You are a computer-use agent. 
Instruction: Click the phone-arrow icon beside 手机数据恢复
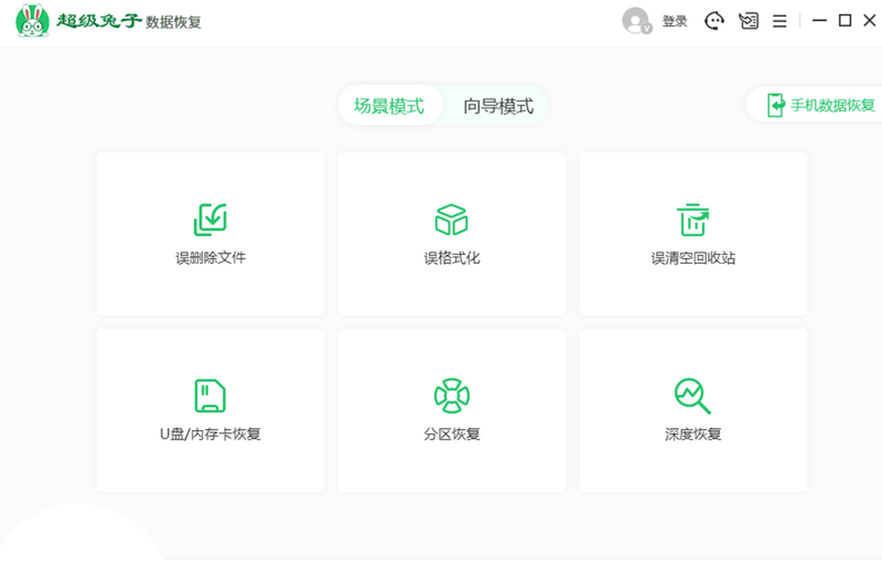[775, 105]
